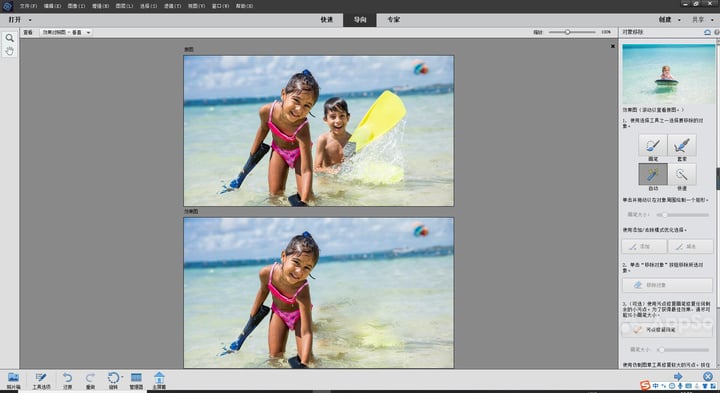720x393 pixels.
Task: Expand the Create (创建) dropdown menu
Action: pos(669,20)
